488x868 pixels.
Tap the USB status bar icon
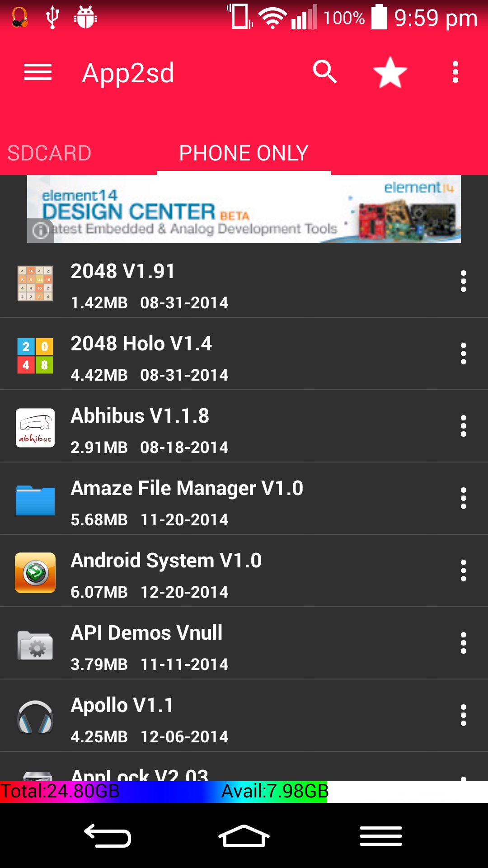coord(52,18)
